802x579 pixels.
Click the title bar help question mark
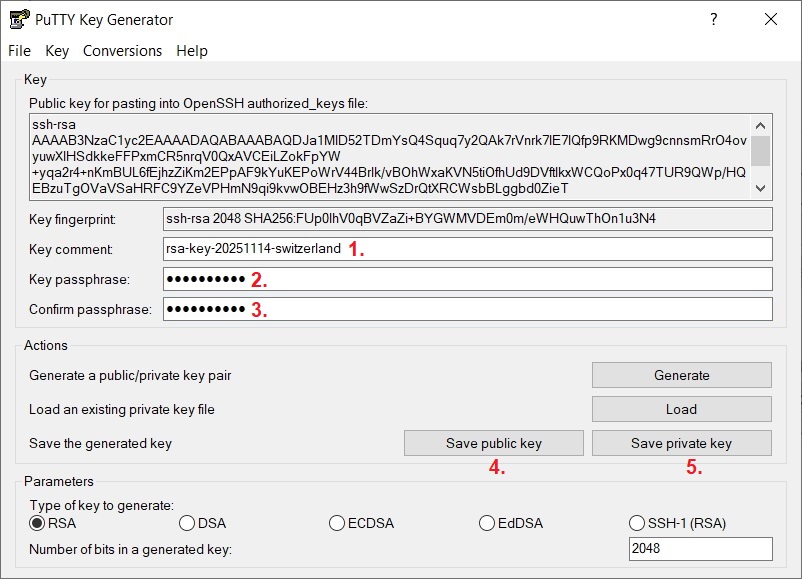coord(714,19)
